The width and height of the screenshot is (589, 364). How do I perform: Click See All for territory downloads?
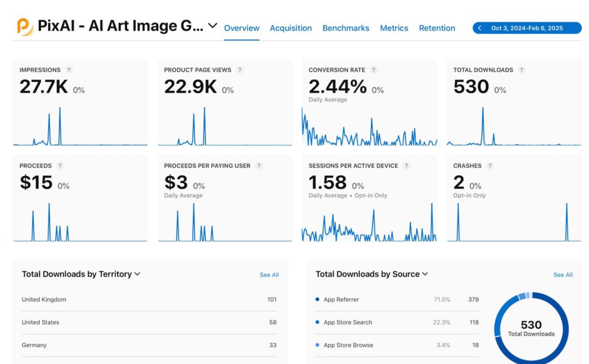(269, 274)
